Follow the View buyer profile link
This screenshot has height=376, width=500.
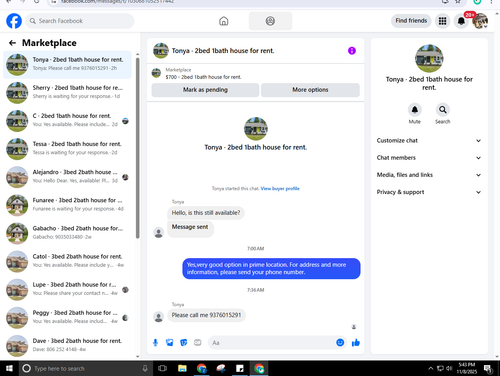tap(280, 189)
